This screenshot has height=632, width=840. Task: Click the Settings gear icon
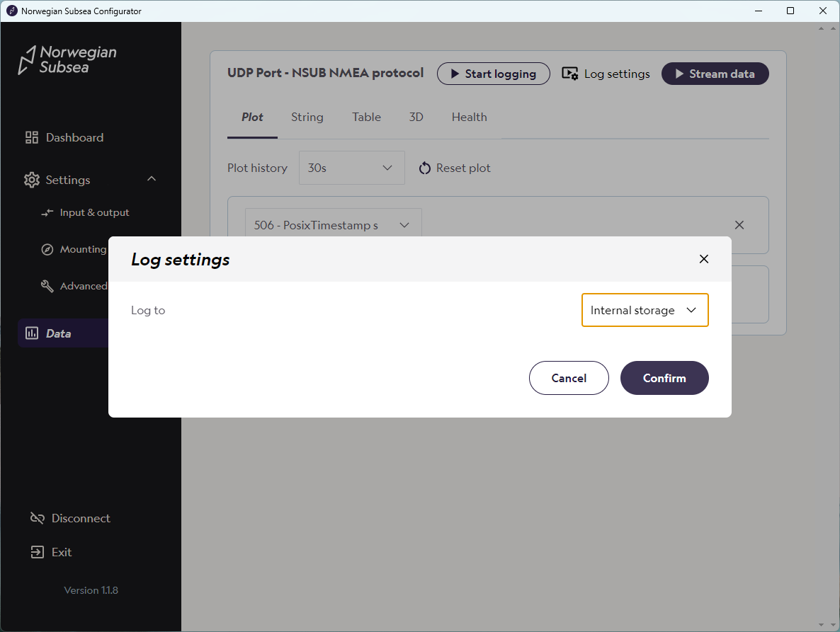click(x=32, y=180)
